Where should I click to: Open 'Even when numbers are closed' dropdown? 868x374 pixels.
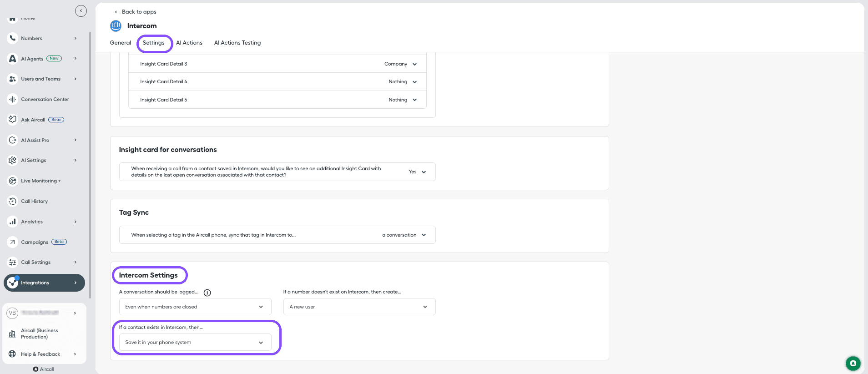pyautogui.click(x=195, y=307)
